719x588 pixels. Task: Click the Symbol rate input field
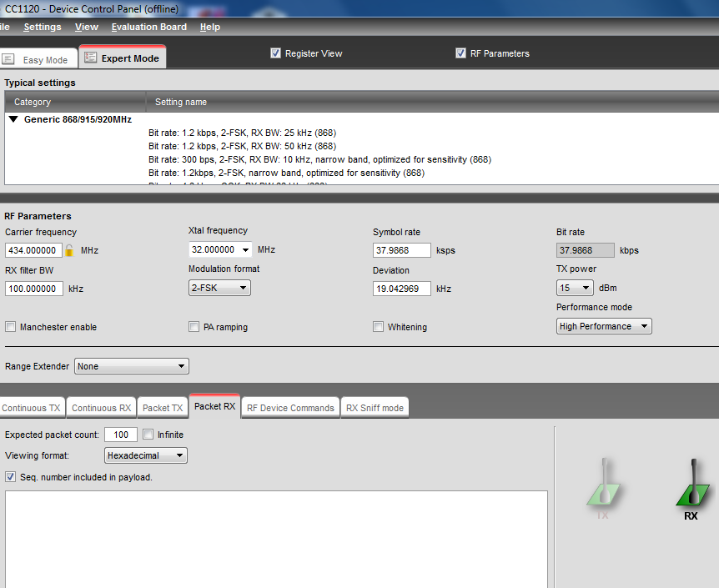point(402,250)
